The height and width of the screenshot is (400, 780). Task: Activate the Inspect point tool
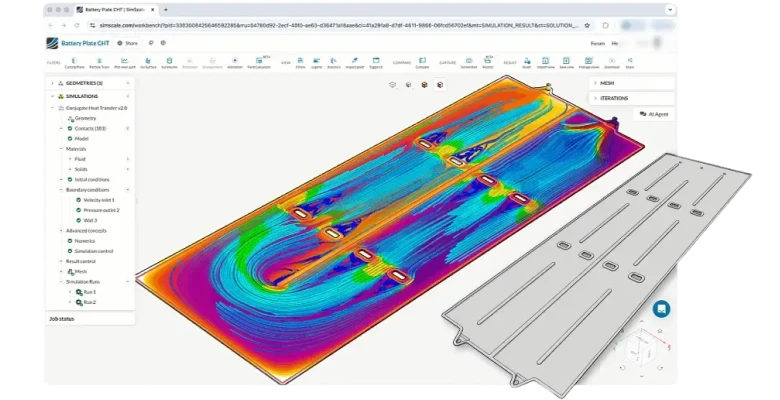pos(355,63)
